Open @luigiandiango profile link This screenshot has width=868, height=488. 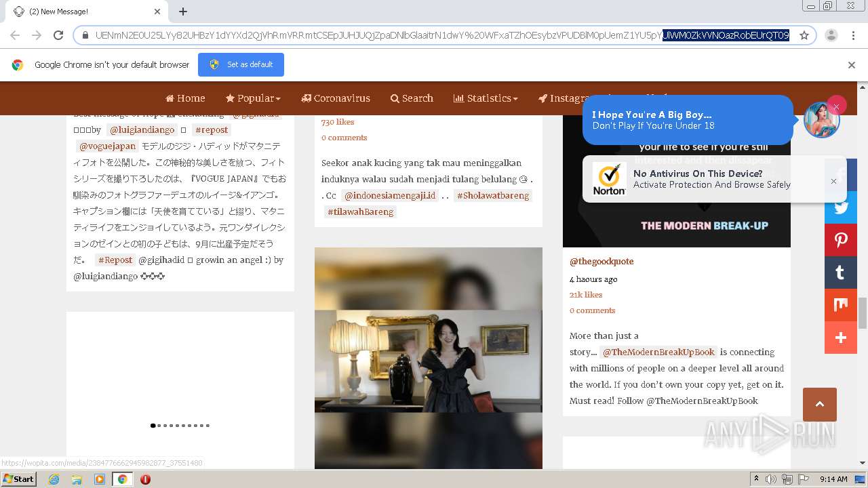[x=142, y=129]
